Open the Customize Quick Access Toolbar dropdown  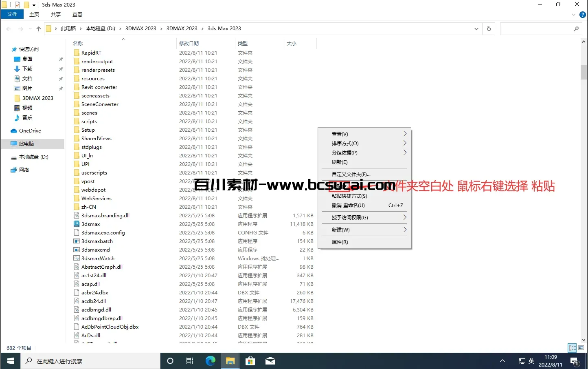pos(34,5)
